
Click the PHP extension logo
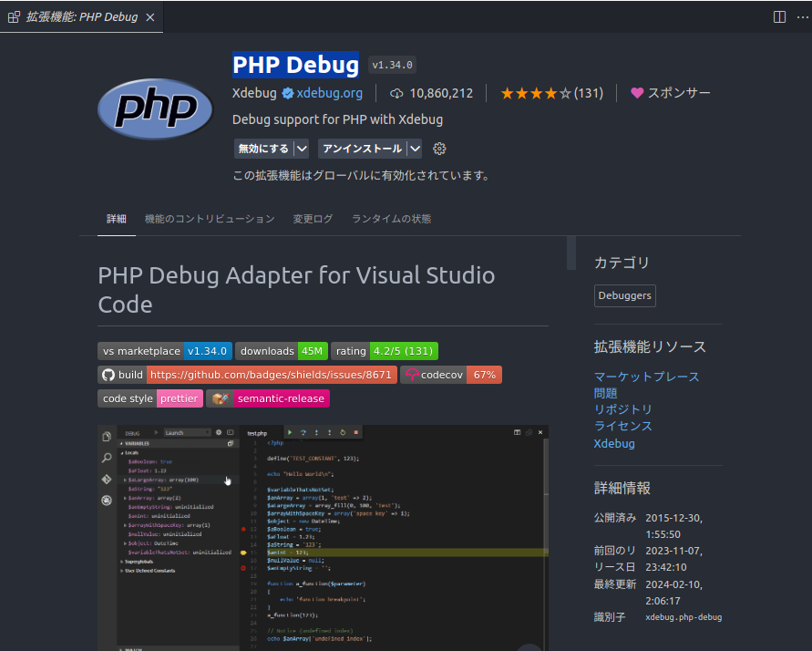155,108
